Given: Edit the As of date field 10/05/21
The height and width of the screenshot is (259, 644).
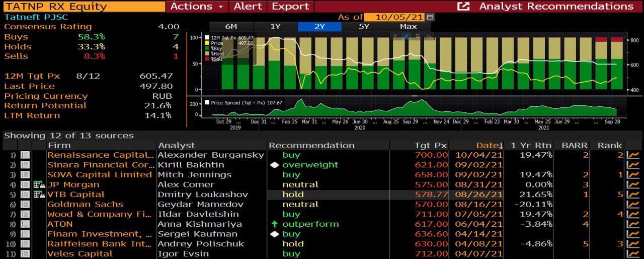Looking at the screenshot, I should [395, 17].
